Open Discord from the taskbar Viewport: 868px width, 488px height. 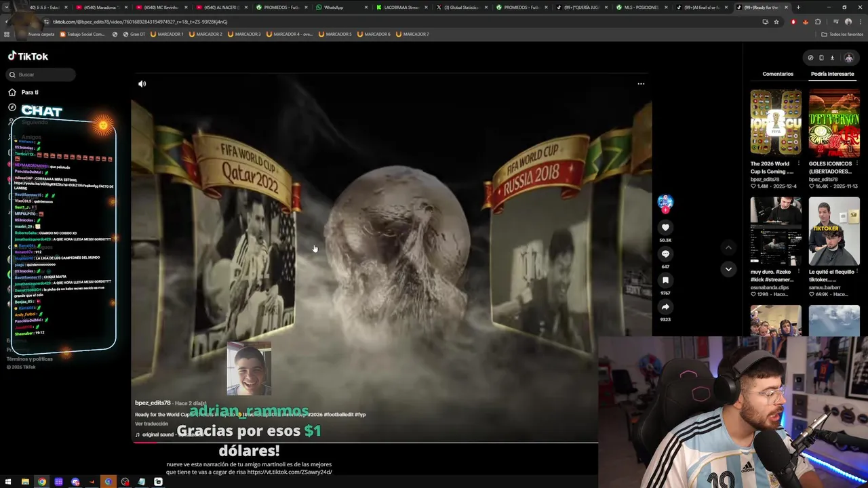click(x=75, y=482)
